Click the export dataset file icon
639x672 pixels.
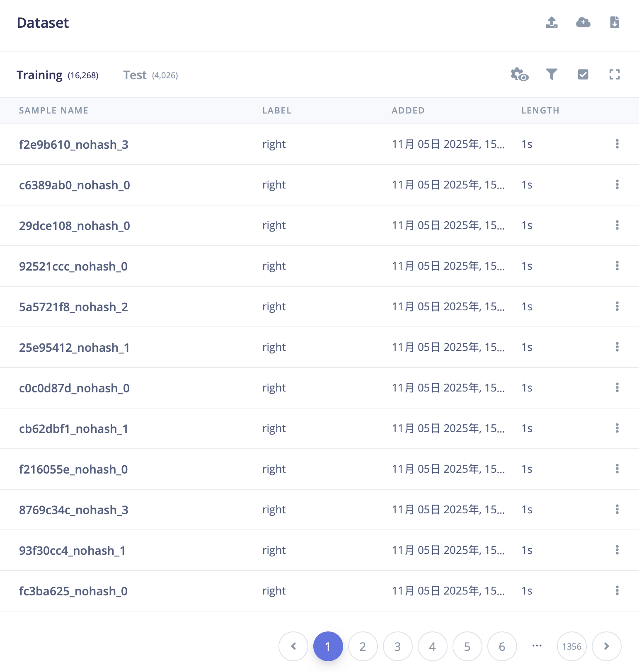pyautogui.click(x=615, y=22)
